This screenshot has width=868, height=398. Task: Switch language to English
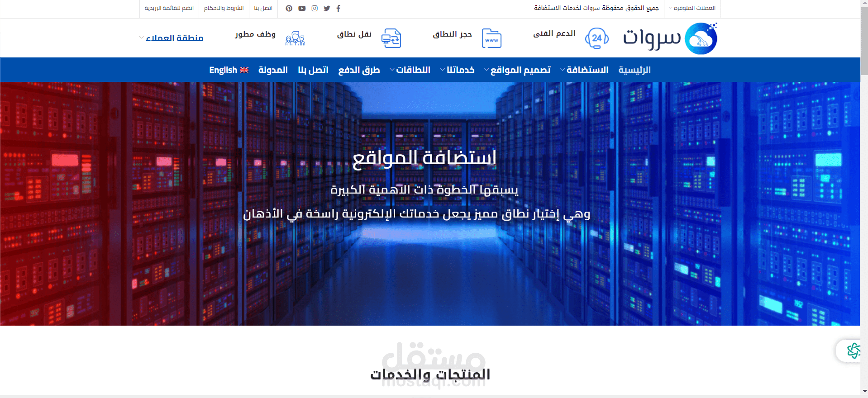pyautogui.click(x=229, y=70)
